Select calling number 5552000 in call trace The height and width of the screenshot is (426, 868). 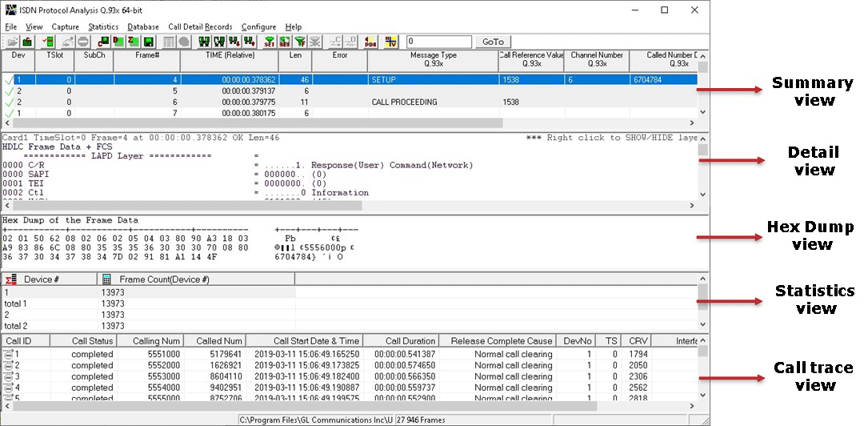tap(162, 366)
